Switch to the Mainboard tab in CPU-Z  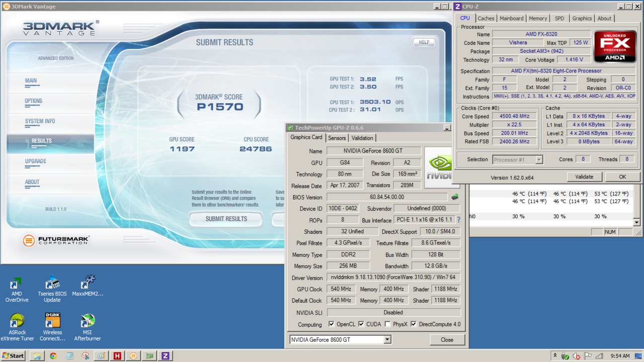tap(512, 19)
